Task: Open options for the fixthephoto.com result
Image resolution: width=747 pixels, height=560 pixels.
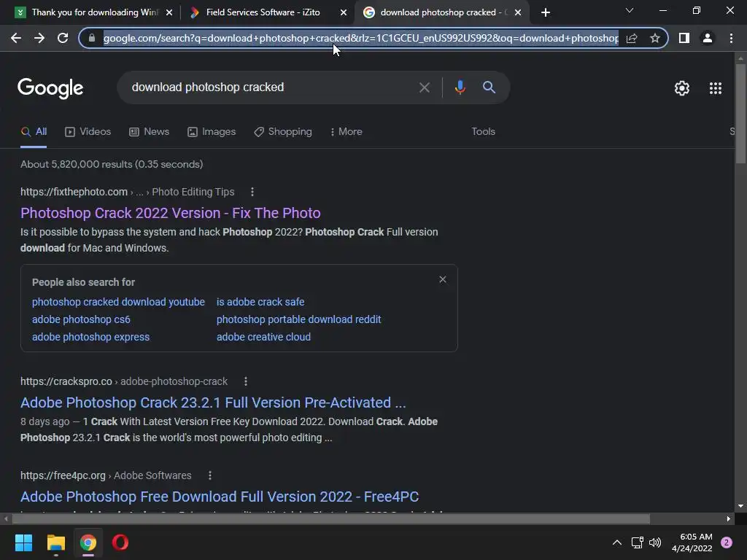Action: (x=252, y=192)
